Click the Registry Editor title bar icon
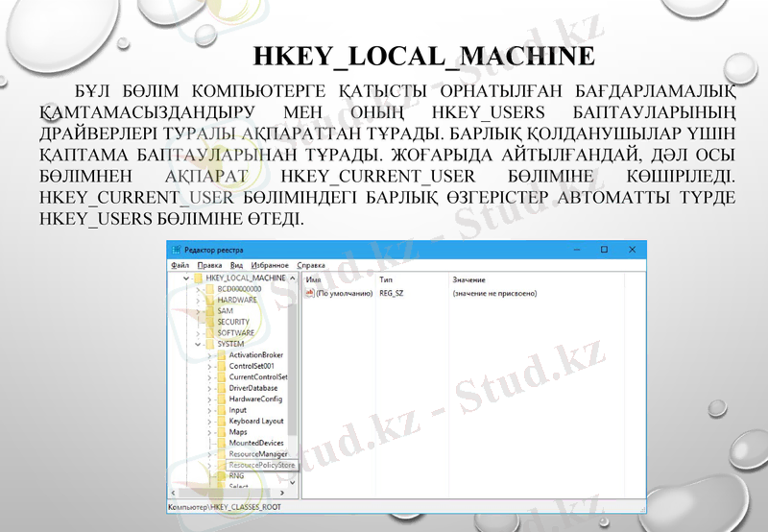The height and width of the screenshot is (532, 768). [x=177, y=250]
